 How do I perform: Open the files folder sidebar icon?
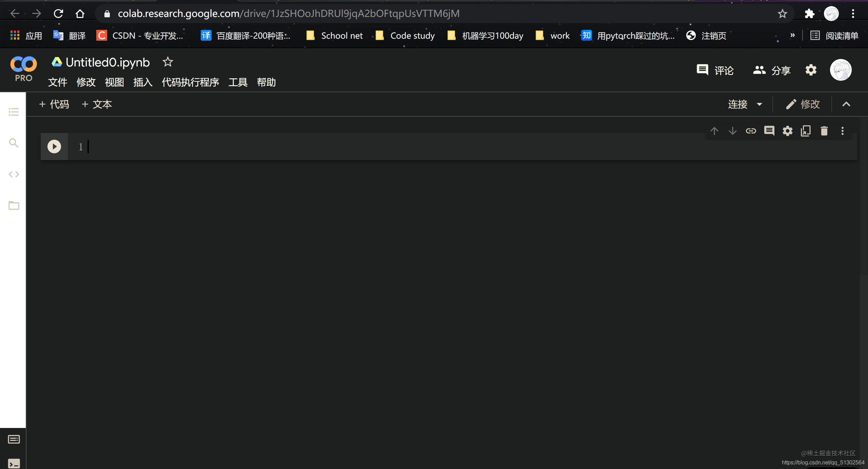(x=14, y=205)
